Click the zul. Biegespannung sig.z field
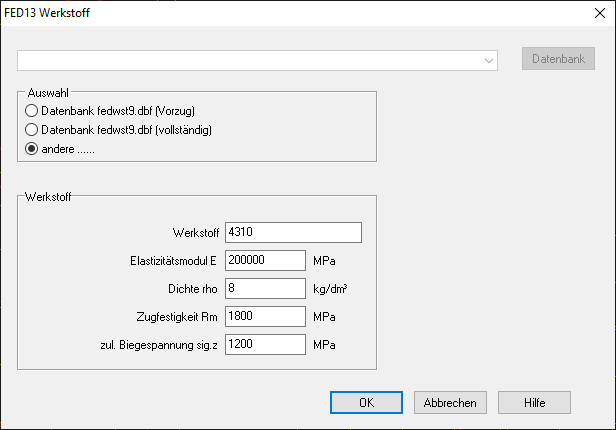This screenshot has width=616, height=430. tap(265, 344)
